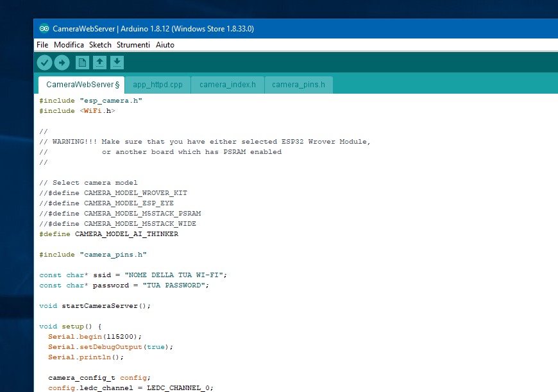Click the WiFi.h include line
558x392 pixels.
point(77,111)
